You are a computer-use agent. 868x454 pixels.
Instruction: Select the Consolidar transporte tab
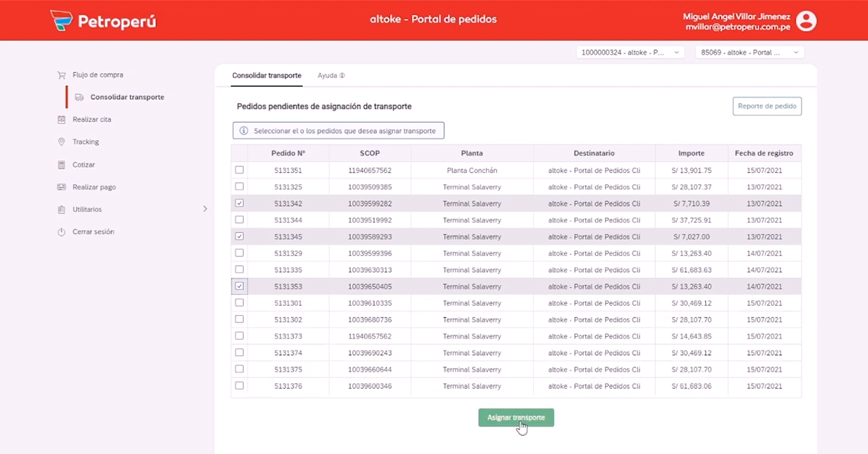(x=267, y=75)
